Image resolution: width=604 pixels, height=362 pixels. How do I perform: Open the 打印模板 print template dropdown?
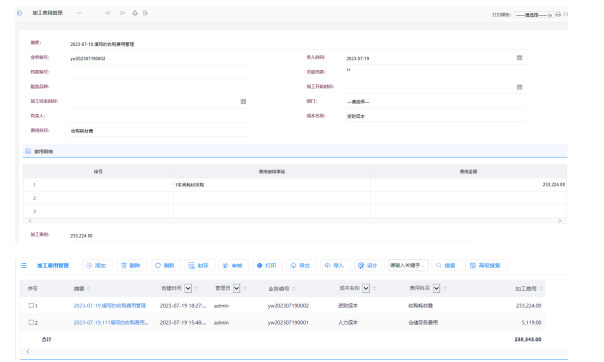(x=534, y=15)
